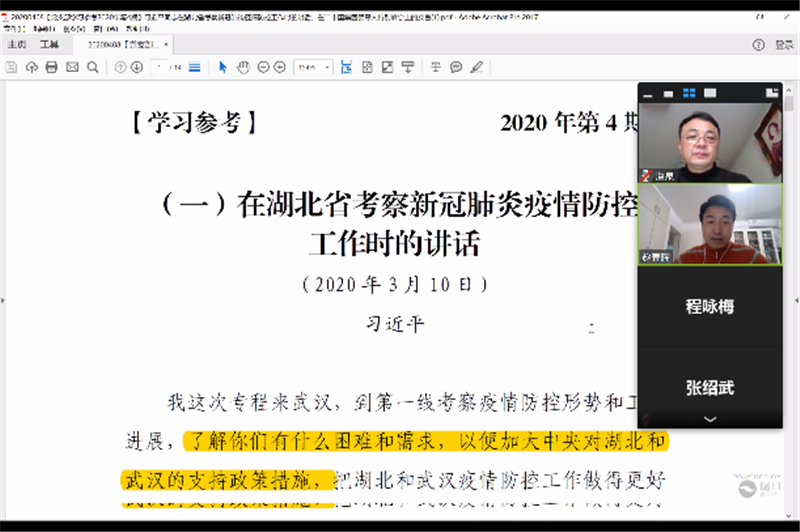Expand the left navigation pane arrow
The image size is (800, 532).
(x=4, y=301)
